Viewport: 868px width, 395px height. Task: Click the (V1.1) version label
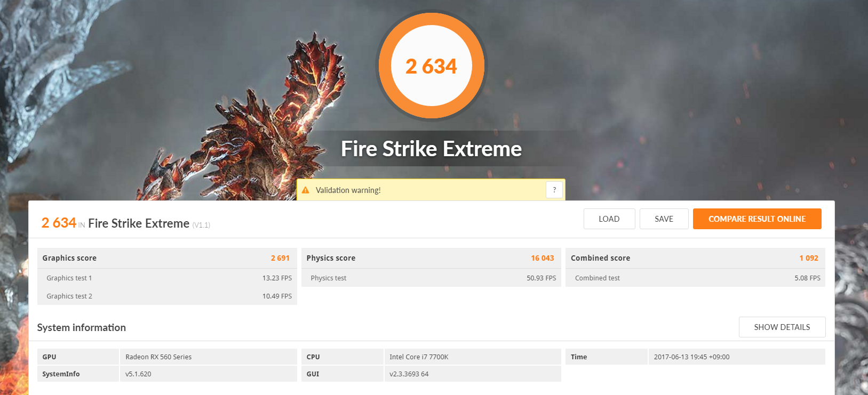point(201,225)
